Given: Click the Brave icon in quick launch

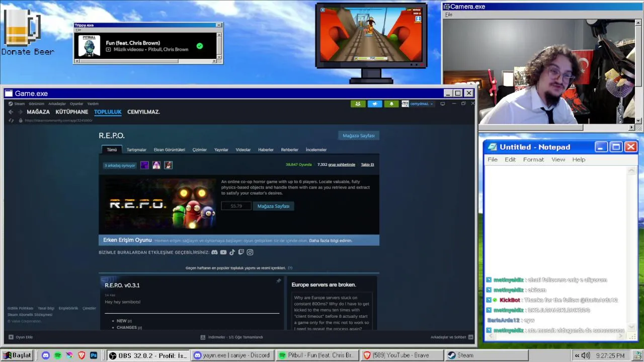Looking at the screenshot, I should 82,355.
